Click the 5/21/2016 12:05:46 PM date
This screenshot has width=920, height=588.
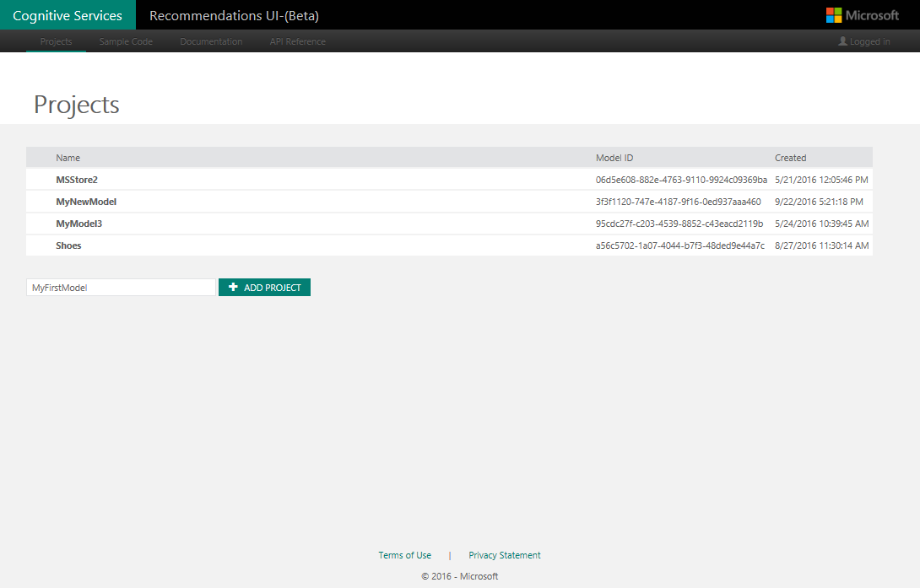point(821,180)
